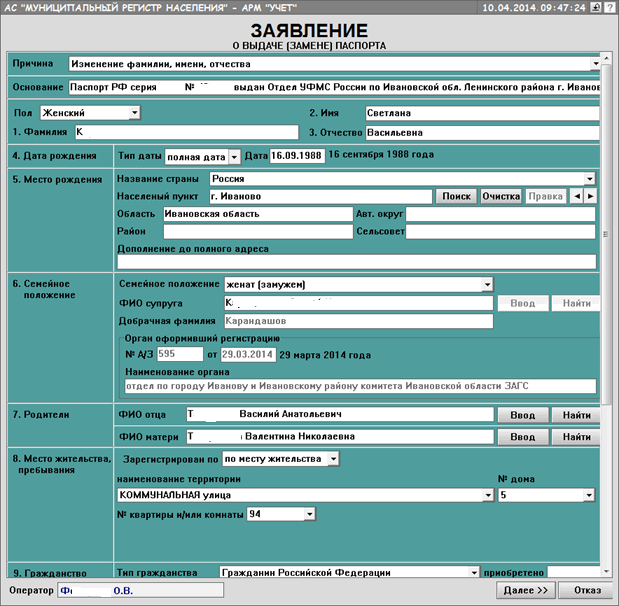Click the ФИО отца field
This screenshot has height=606, width=619.
(340, 414)
